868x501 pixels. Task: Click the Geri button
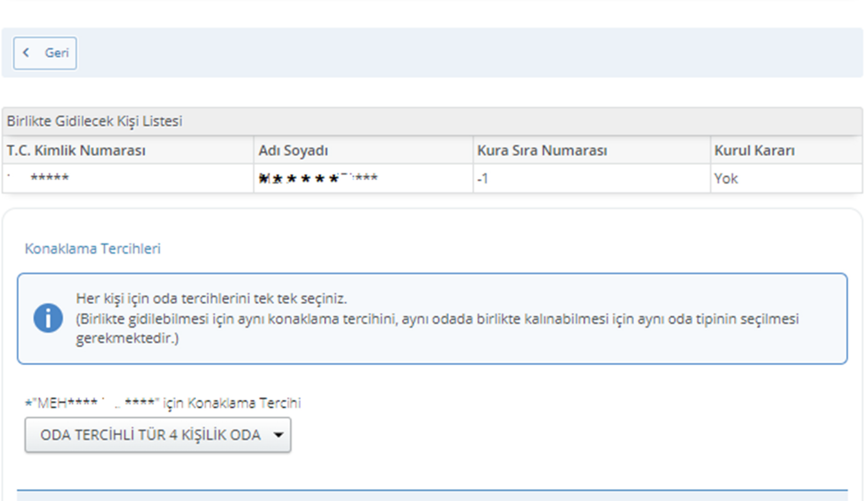coord(45,52)
